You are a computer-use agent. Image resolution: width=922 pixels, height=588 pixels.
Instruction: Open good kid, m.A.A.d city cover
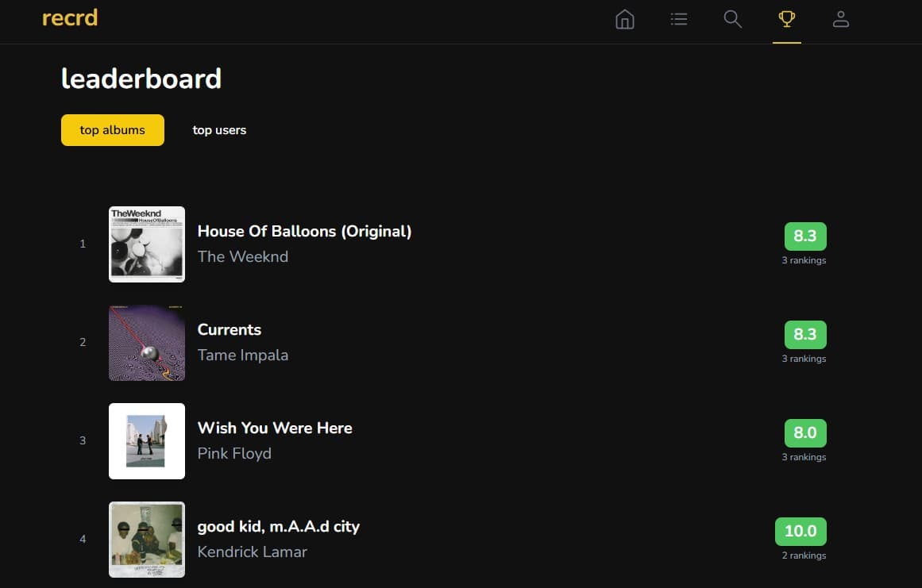click(147, 540)
